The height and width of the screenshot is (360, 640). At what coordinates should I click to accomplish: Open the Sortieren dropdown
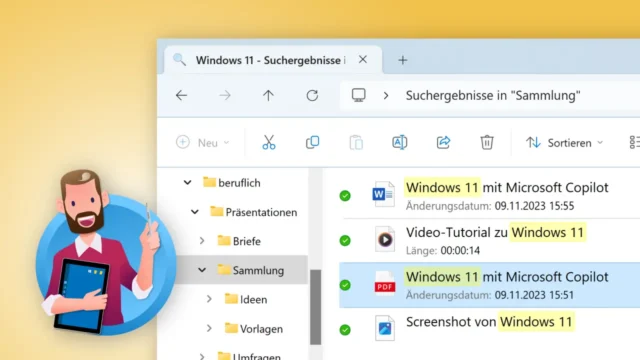(x=564, y=143)
